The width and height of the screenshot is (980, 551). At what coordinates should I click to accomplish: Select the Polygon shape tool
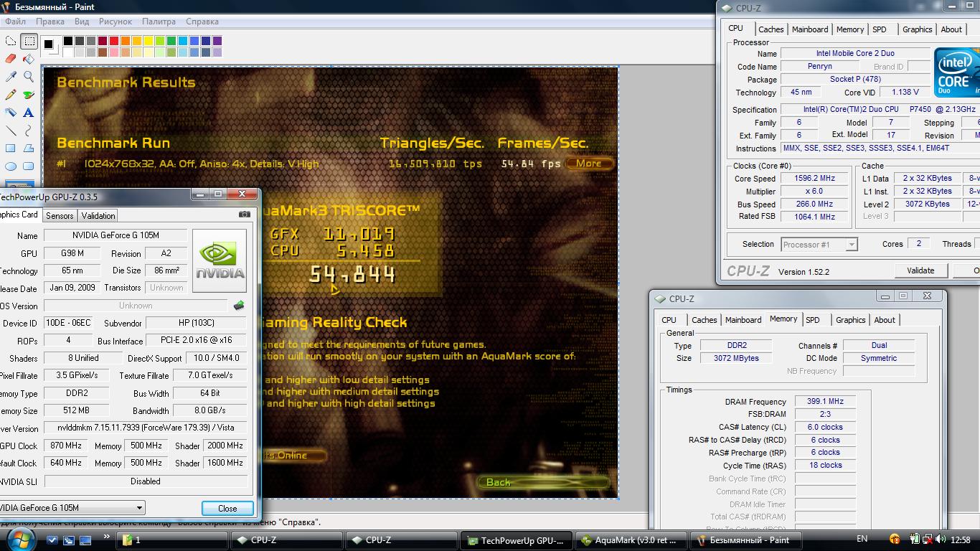[x=29, y=149]
